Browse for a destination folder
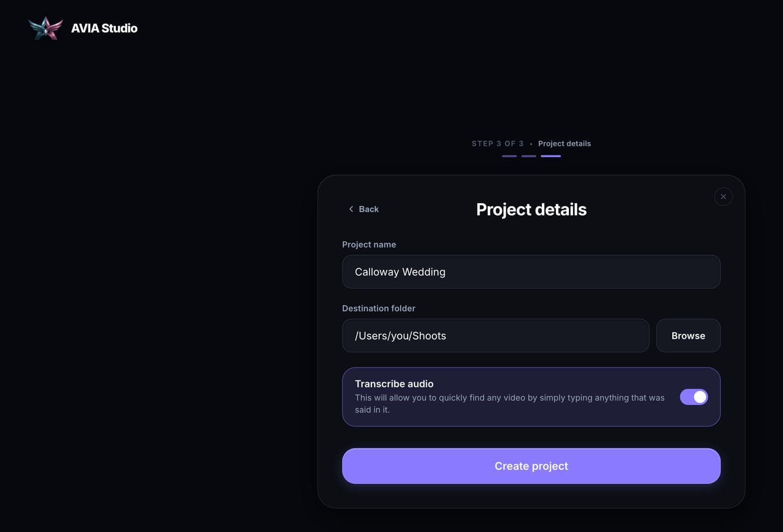The width and height of the screenshot is (783, 532). click(688, 336)
